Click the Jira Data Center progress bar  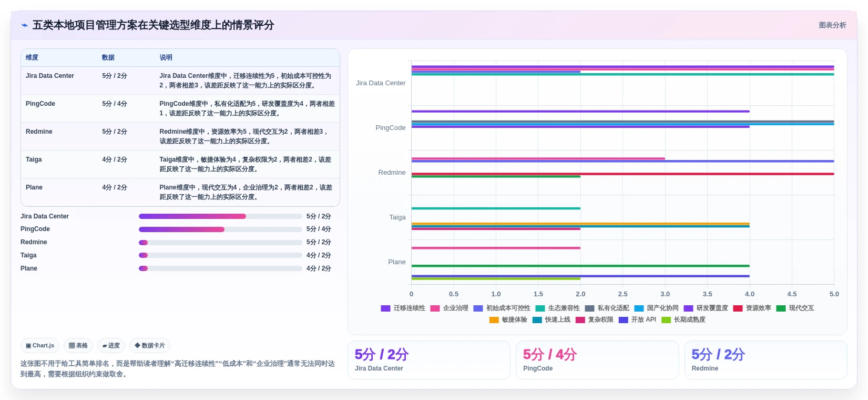click(x=220, y=216)
